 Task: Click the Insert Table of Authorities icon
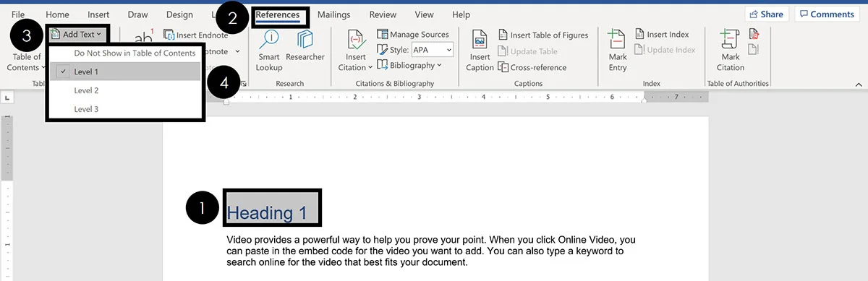tap(754, 33)
